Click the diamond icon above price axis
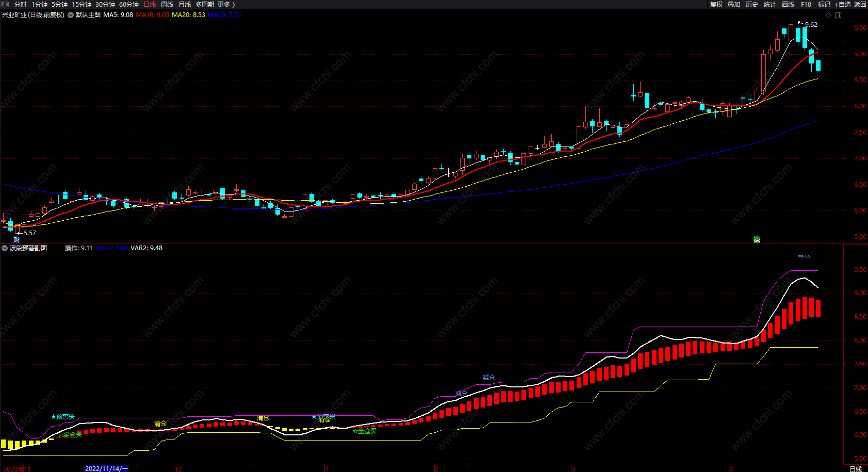This screenshot has width=868, height=472. [829, 15]
